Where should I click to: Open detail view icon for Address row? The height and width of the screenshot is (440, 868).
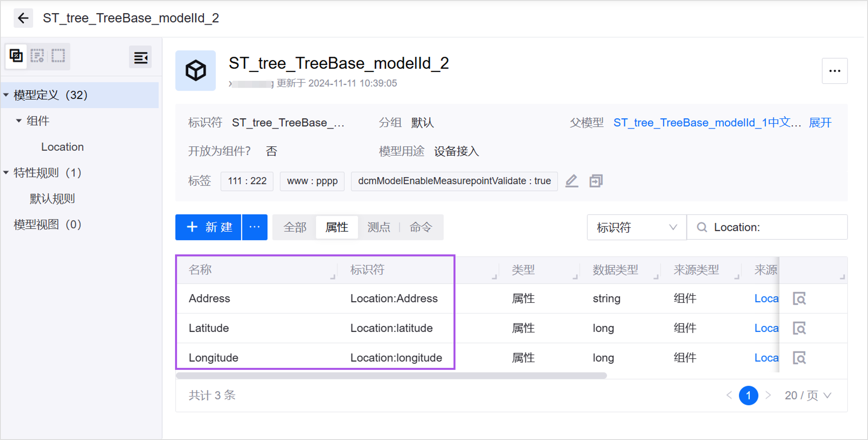(x=799, y=298)
